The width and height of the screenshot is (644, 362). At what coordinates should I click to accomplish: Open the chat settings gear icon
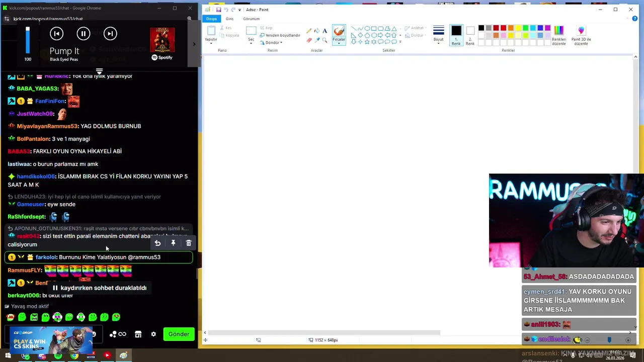[x=153, y=334]
